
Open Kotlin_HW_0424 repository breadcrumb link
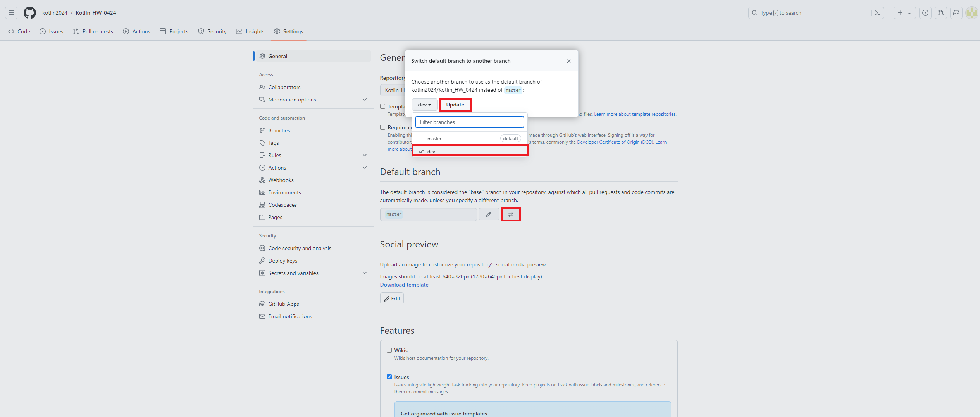[x=96, y=13]
